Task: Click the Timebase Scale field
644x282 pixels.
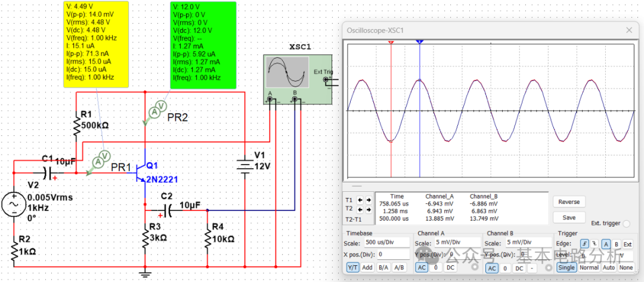Action: (386, 242)
